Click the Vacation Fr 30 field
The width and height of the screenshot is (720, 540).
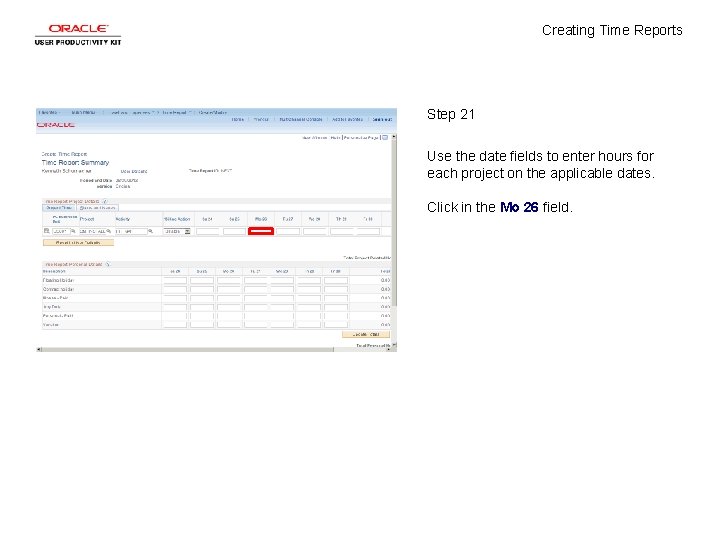tap(336, 325)
